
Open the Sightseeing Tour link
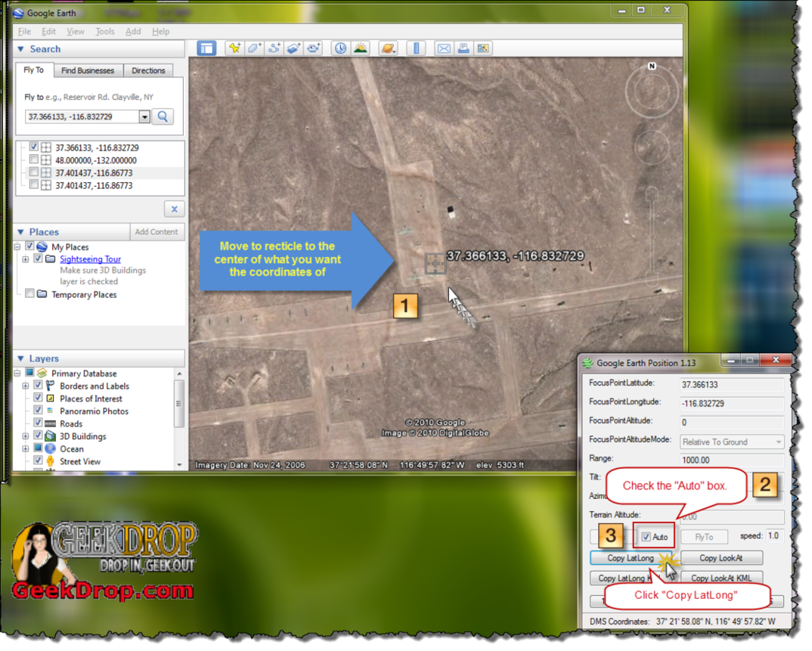(90, 259)
